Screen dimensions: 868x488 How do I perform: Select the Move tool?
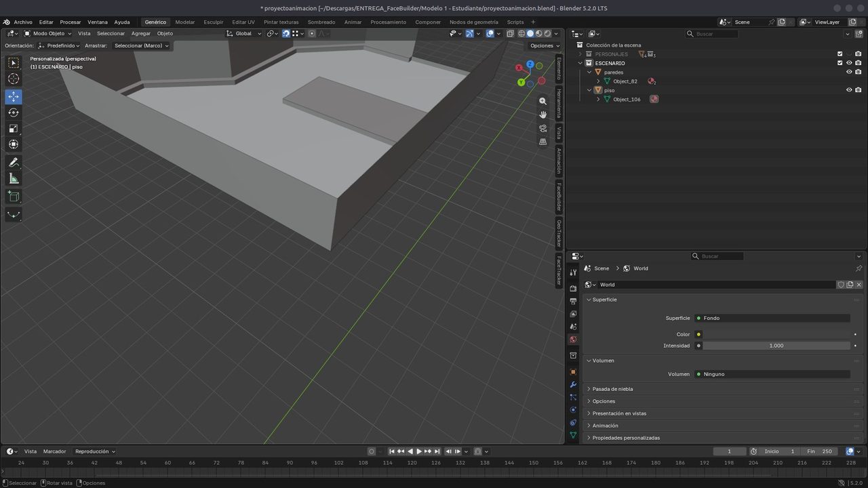tap(14, 97)
